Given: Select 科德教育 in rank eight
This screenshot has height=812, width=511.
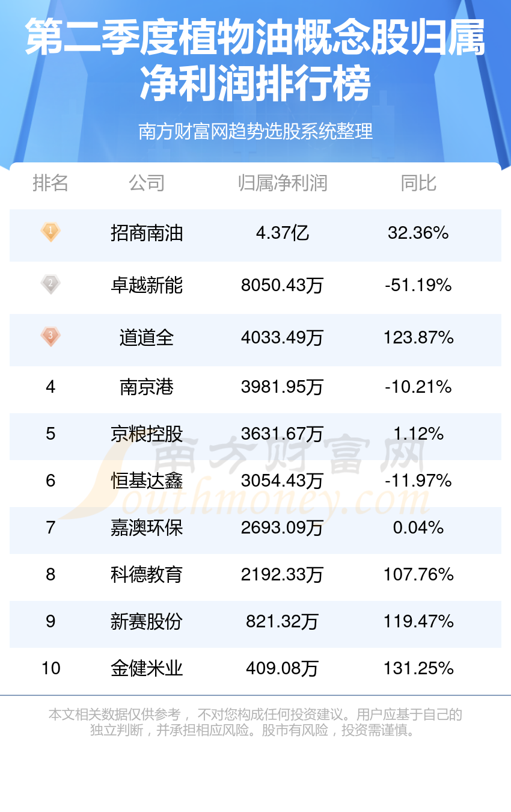Looking at the screenshot, I should pos(147,574).
